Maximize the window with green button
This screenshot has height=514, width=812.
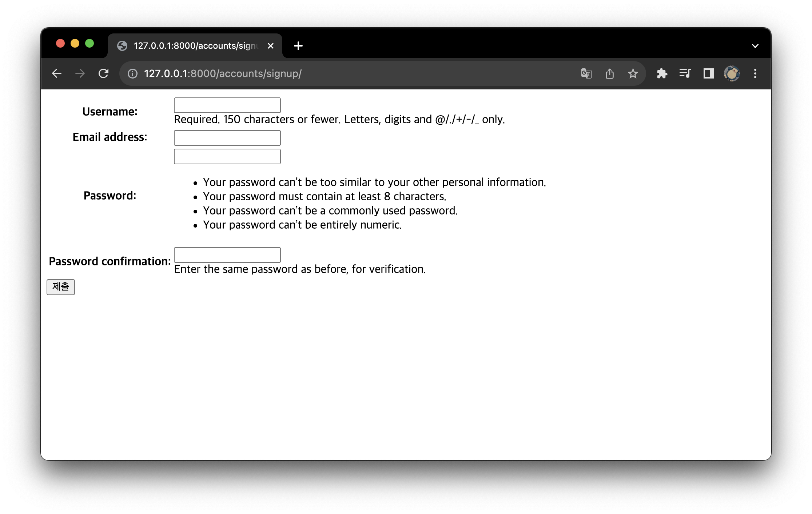(x=89, y=44)
